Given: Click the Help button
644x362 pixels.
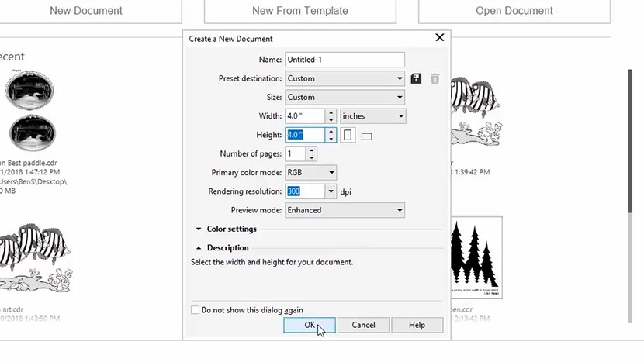Looking at the screenshot, I should pyautogui.click(x=417, y=326).
